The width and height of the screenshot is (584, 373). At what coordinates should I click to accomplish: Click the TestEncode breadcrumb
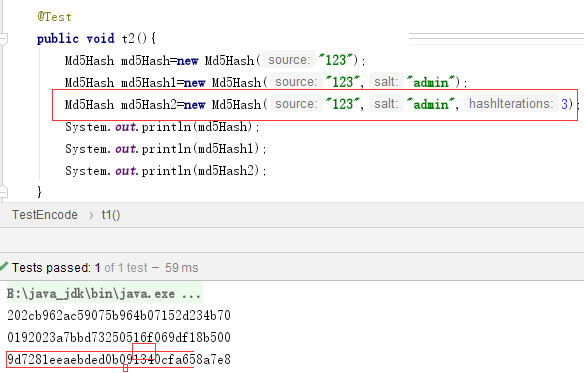pos(45,215)
